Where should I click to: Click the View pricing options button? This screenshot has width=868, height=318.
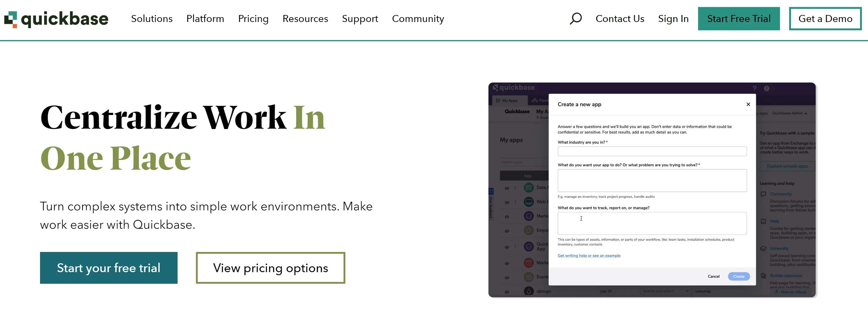click(270, 268)
